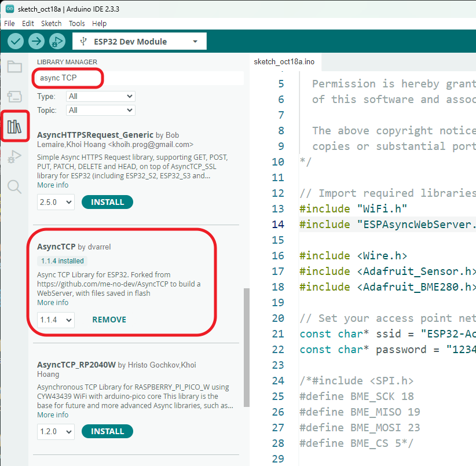Click the Arduino IDE logo in the title bar
476x466 pixels.
tap(10, 9)
